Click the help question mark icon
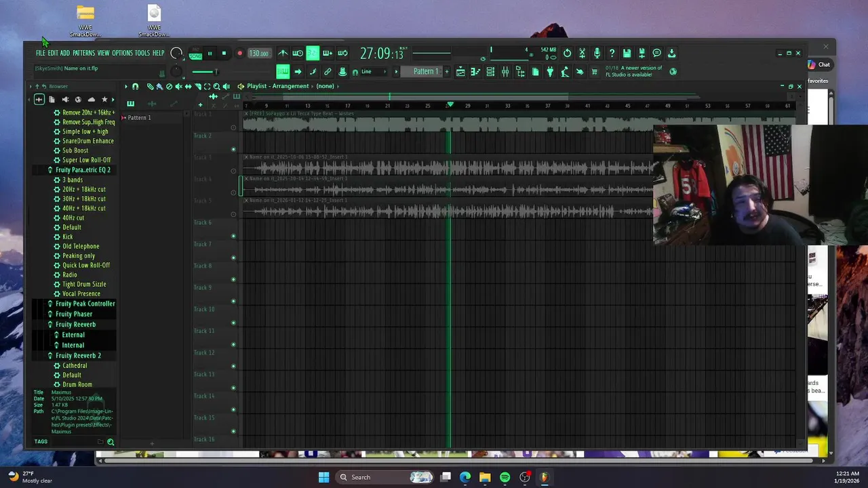 612,53
